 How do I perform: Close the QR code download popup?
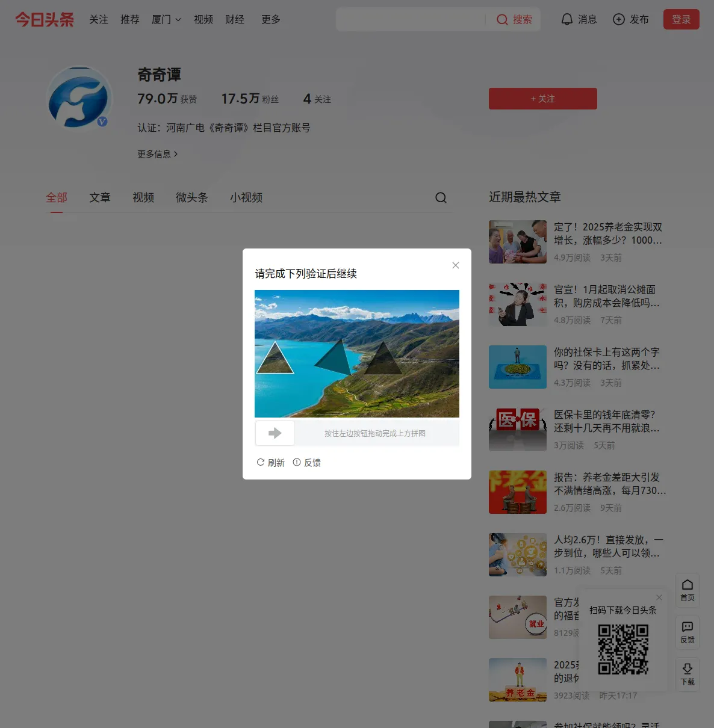pyautogui.click(x=659, y=597)
